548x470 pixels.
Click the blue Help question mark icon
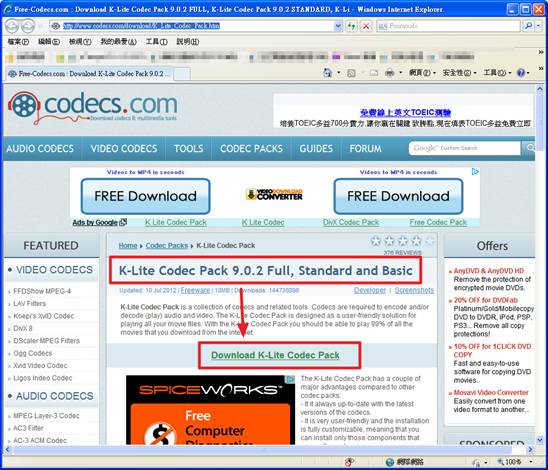pos(521,73)
